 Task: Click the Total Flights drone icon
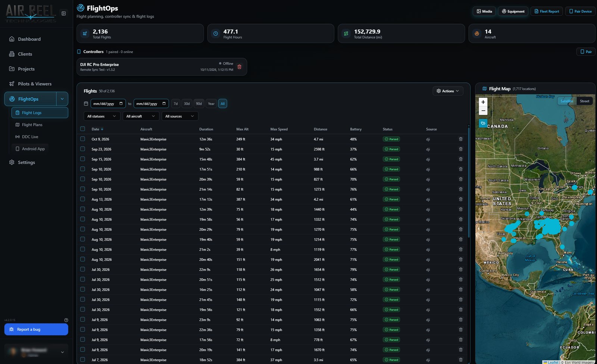pyautogui.click(x=85, y=34)
